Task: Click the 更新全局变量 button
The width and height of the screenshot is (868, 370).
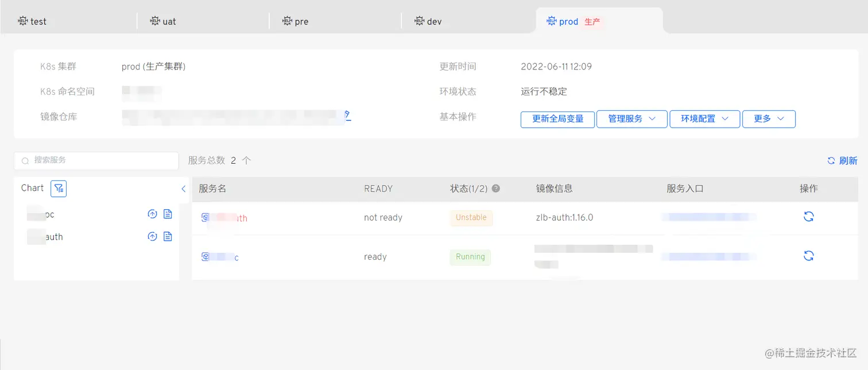Action: tap(557, 119)
